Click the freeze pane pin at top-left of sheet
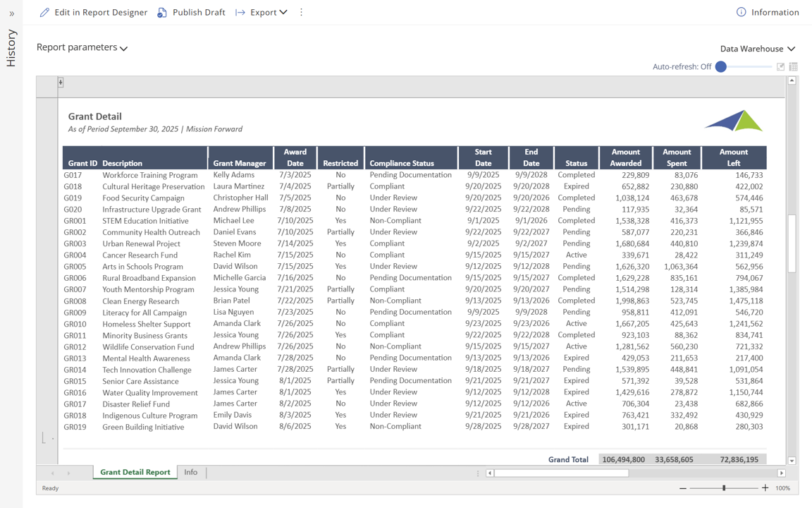 coord(61,83)
